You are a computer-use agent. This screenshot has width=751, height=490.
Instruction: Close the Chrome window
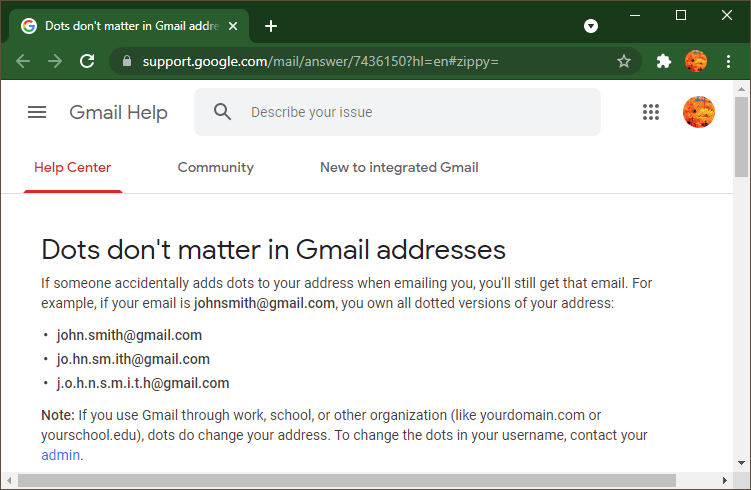click(x=727, y=15)
